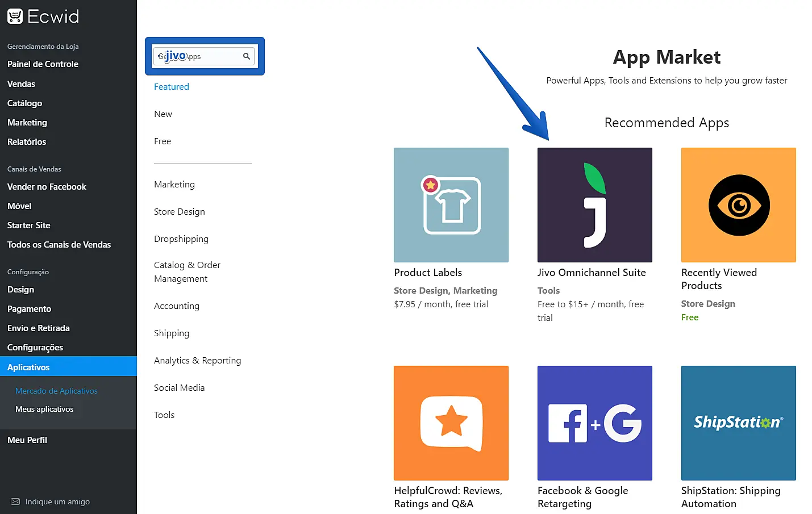This screenshot has height=514, width=812.
Task: Click the green 'Free' price label
Action: click(690, 317)
